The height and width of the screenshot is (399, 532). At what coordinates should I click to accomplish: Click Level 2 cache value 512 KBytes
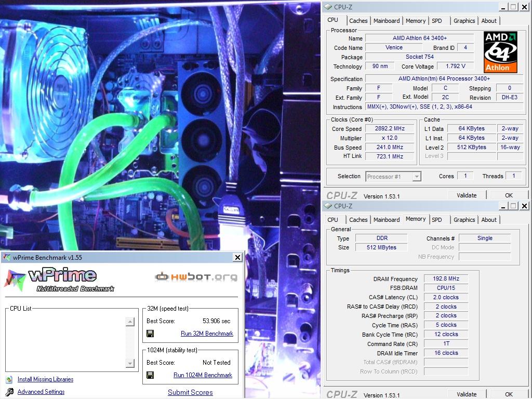click(x=471, y=147)
